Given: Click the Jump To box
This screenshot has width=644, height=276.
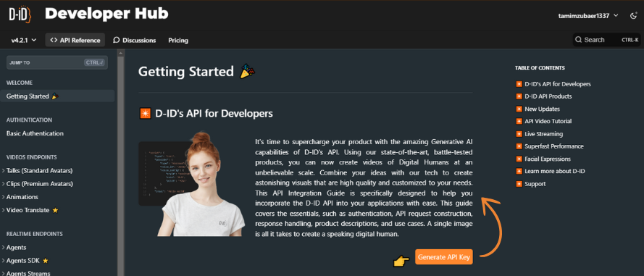Looking at the screenshot, I should click(x=57, y=62).
